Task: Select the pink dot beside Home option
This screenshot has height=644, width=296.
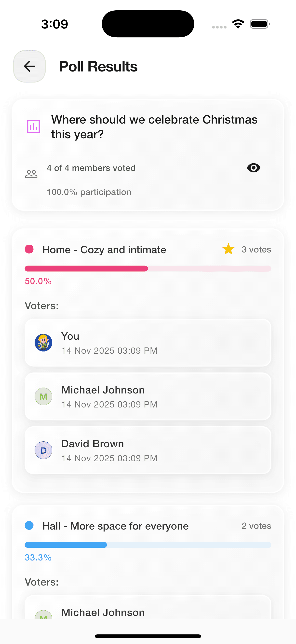Action: (29, 249)
